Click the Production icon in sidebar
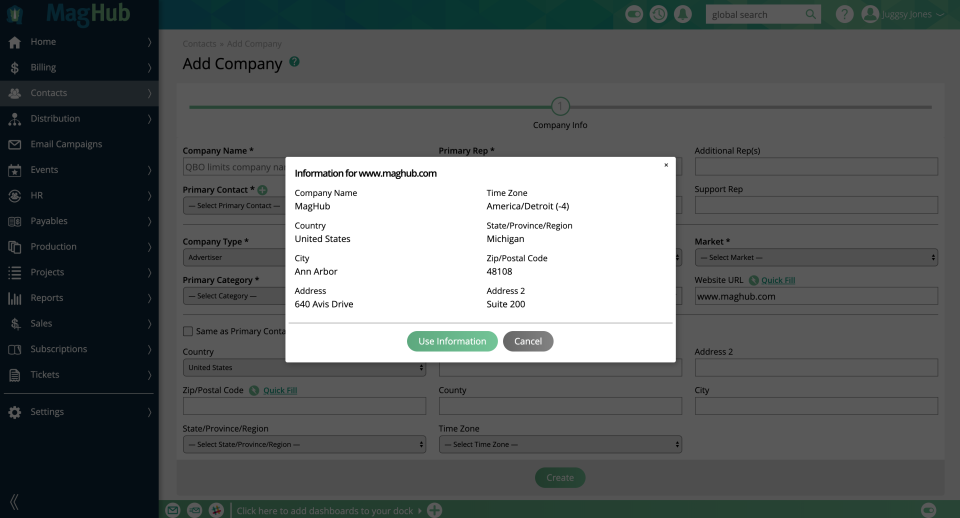The width and height of the screenshot is (960, 518). coord(15,247)
